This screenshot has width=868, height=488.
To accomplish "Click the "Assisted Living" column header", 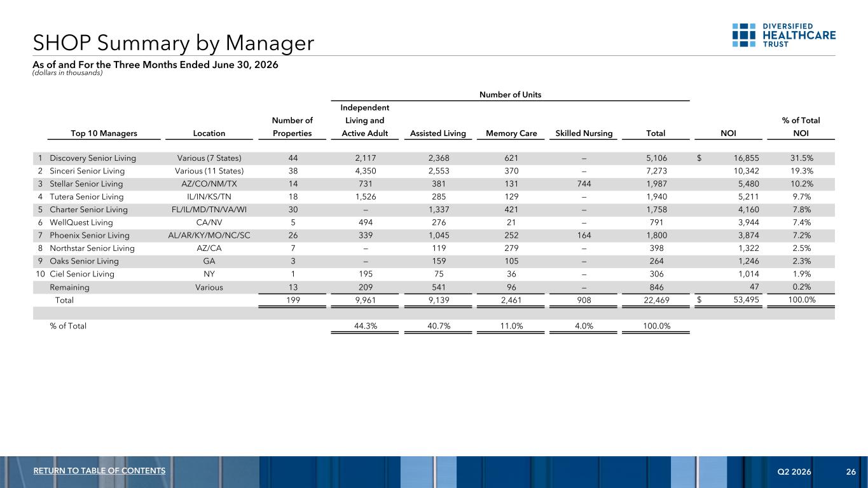I will click(439, 133).
